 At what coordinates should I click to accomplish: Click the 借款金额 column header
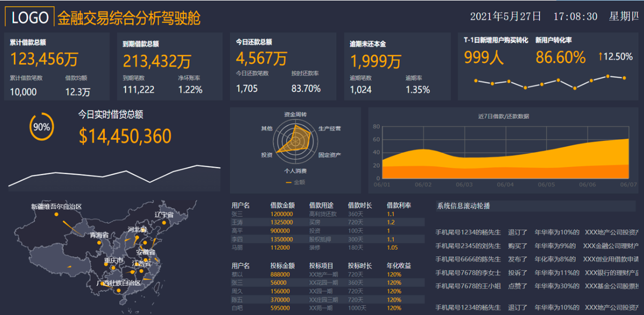tap(283, 205)
